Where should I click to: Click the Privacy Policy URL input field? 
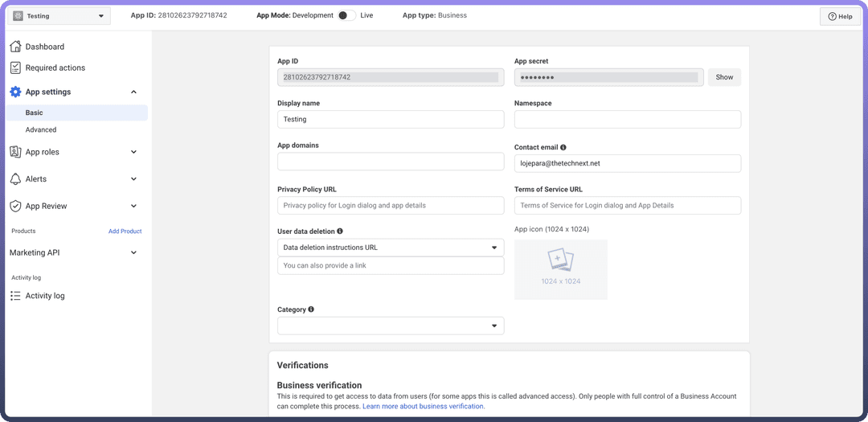pos(391,206)
